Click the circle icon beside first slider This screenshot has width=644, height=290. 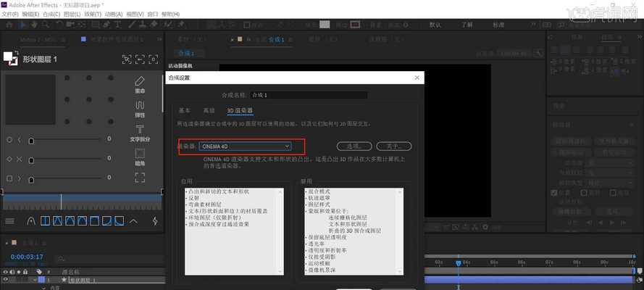tap(9, 140)
